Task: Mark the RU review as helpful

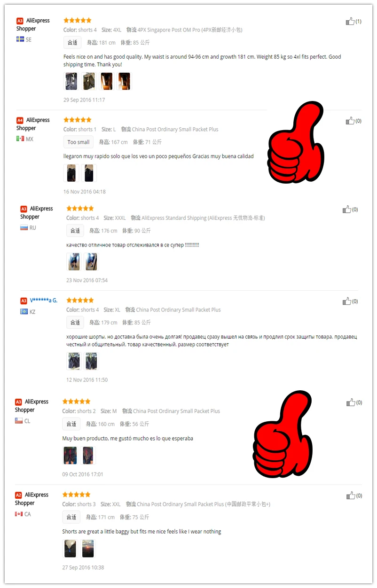Action: tap(347, 209)
